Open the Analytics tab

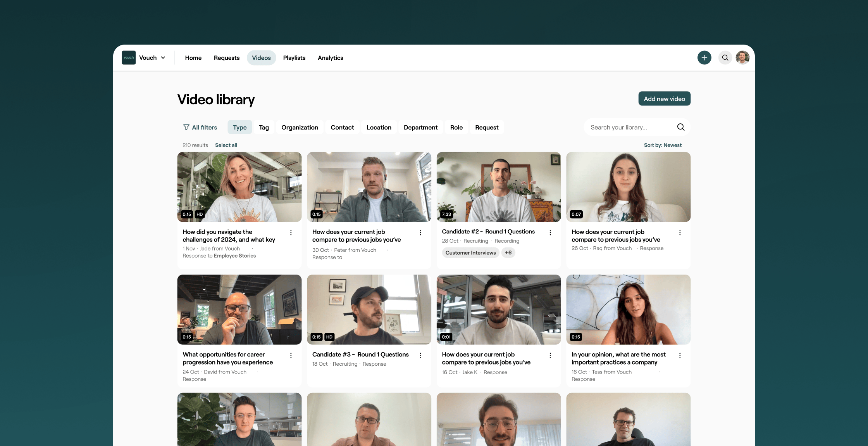click(331, 58)
